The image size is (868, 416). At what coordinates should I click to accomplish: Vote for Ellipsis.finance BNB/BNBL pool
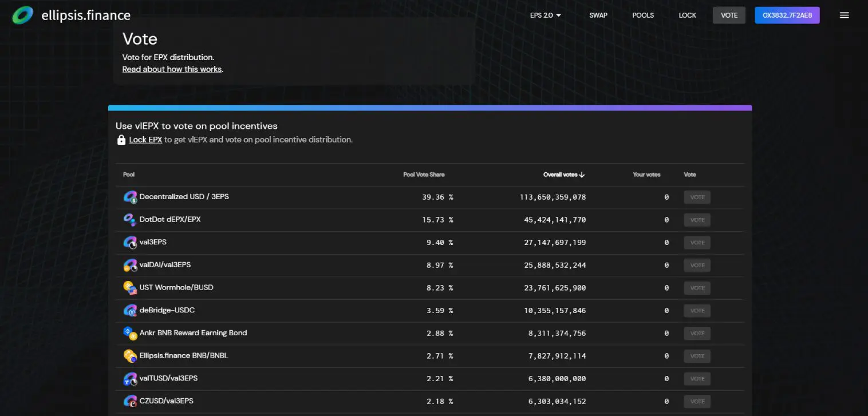click(x=697, y=356)
